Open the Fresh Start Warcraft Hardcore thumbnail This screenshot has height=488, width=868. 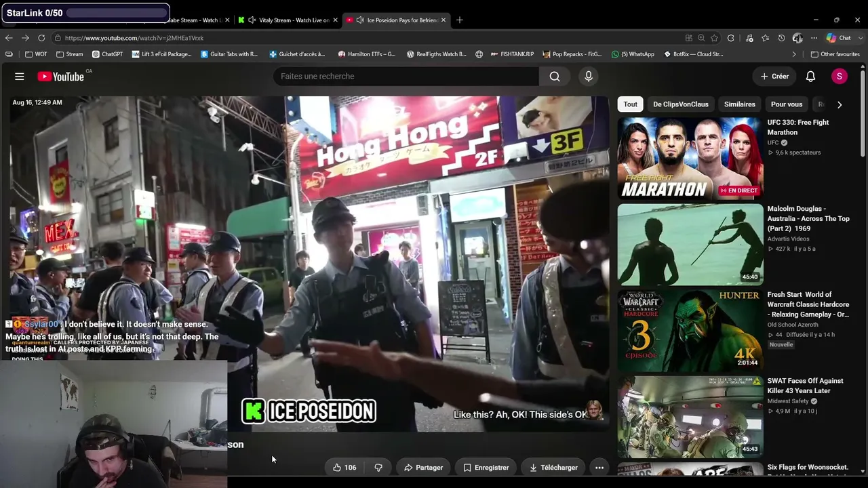690,331
